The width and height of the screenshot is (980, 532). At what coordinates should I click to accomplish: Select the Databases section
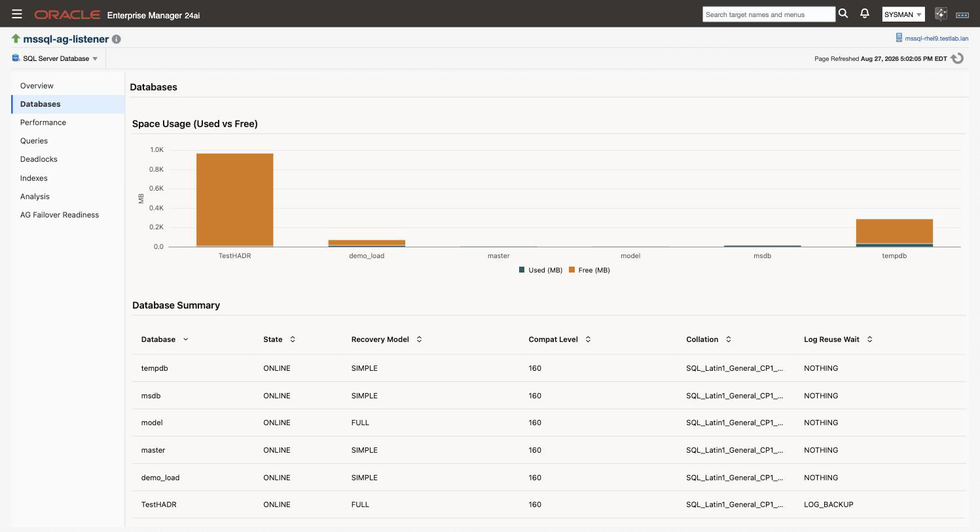click(x=67, y=104)
